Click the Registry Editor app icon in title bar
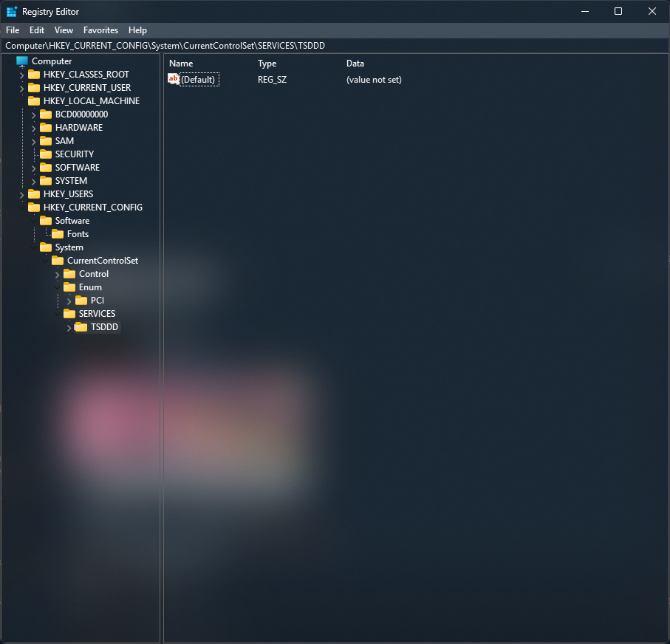 point(12,12)
